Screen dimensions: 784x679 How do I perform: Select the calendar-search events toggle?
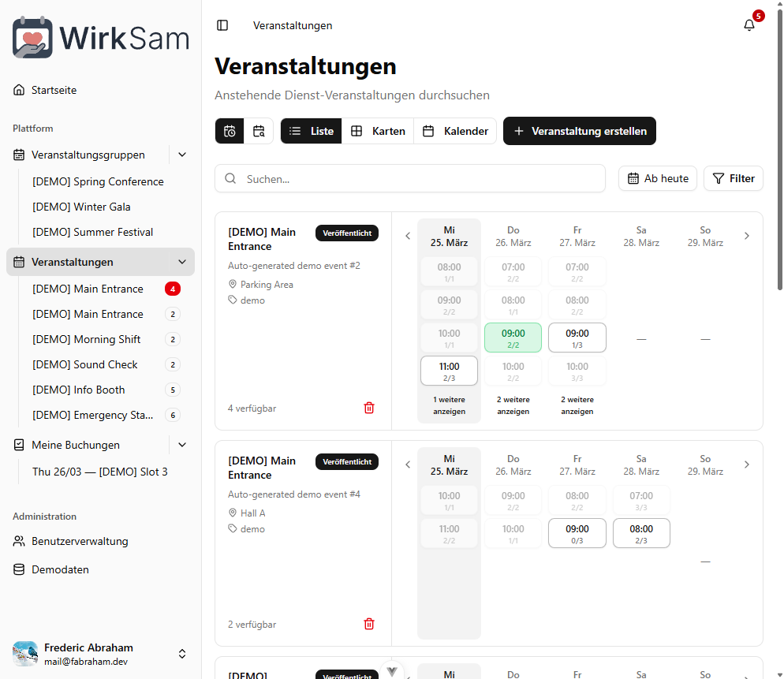[259, 131]
